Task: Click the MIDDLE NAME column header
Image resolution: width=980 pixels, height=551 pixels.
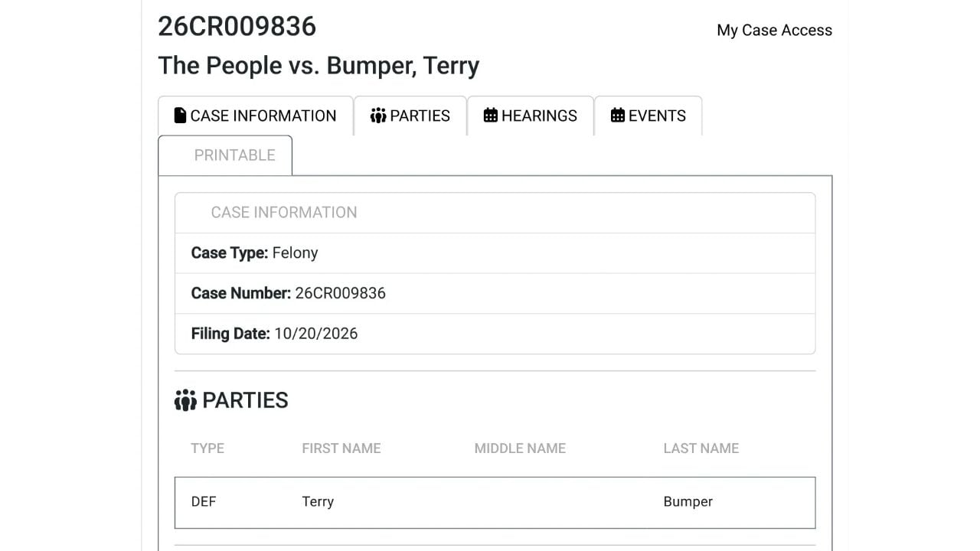Action: 520,448
